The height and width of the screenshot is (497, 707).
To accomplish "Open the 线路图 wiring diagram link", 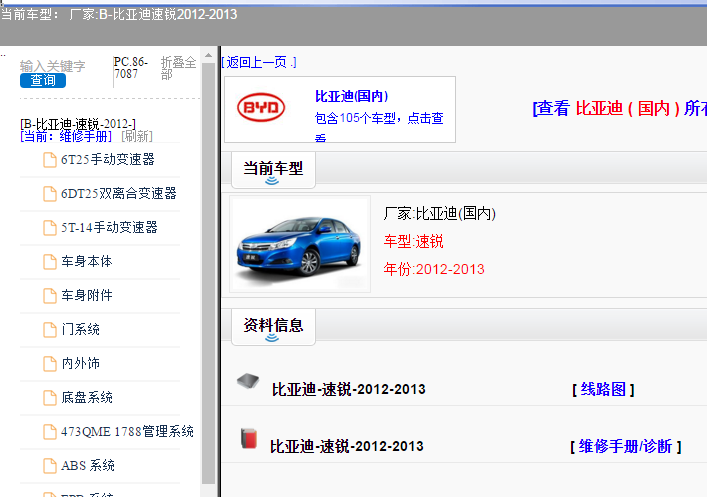I will (x=603, y=389).
